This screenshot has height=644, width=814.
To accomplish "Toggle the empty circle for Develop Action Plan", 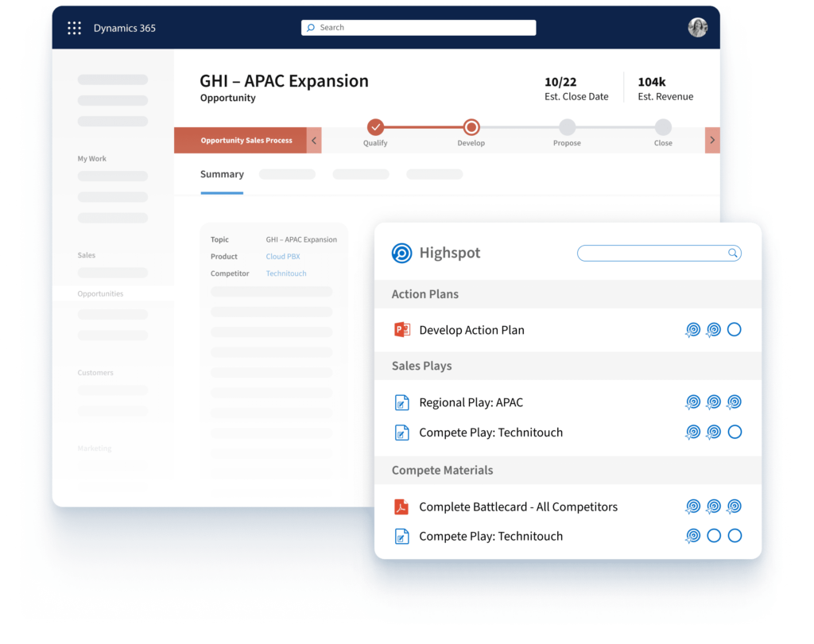I will click(x=734, y=329).
